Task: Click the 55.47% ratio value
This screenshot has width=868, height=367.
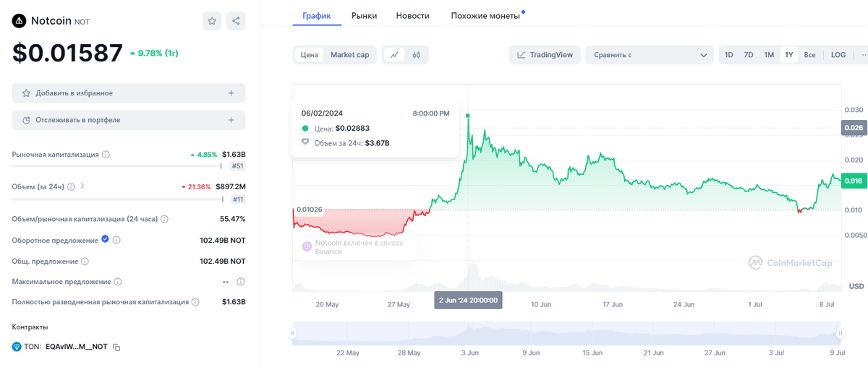Action: tap(233, 219)
